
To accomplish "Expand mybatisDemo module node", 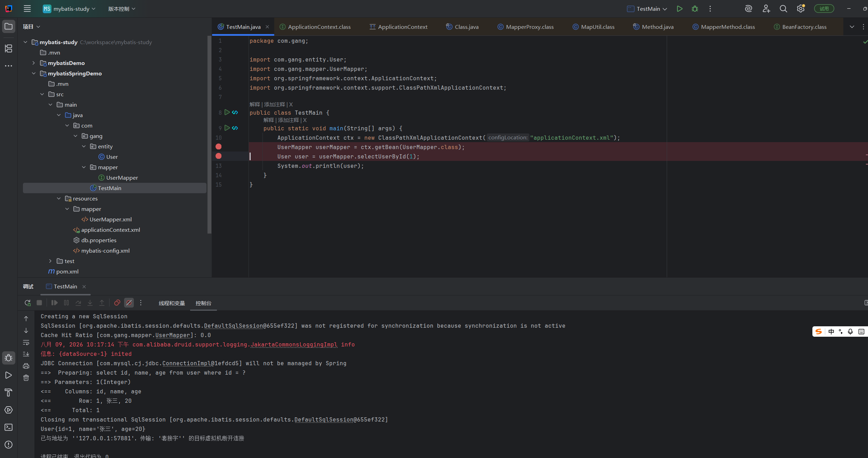I will 33,63.
